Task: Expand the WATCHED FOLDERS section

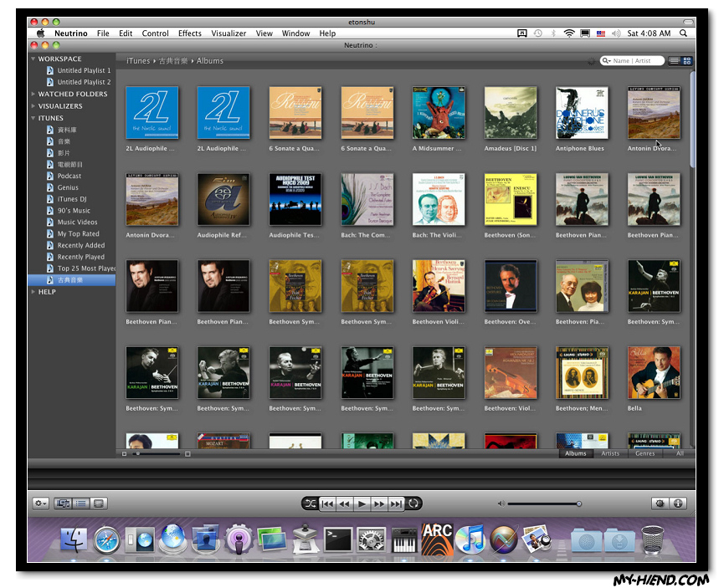Action: pos(33,94)
